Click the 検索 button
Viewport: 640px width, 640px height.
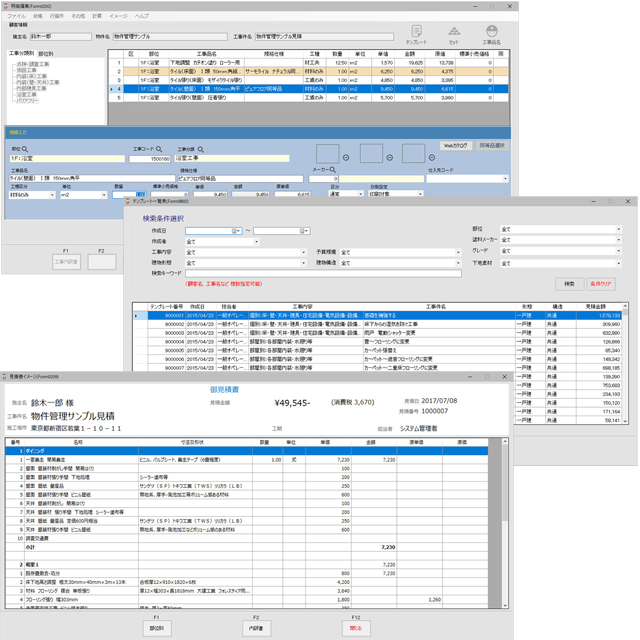(x=568, y=283)
